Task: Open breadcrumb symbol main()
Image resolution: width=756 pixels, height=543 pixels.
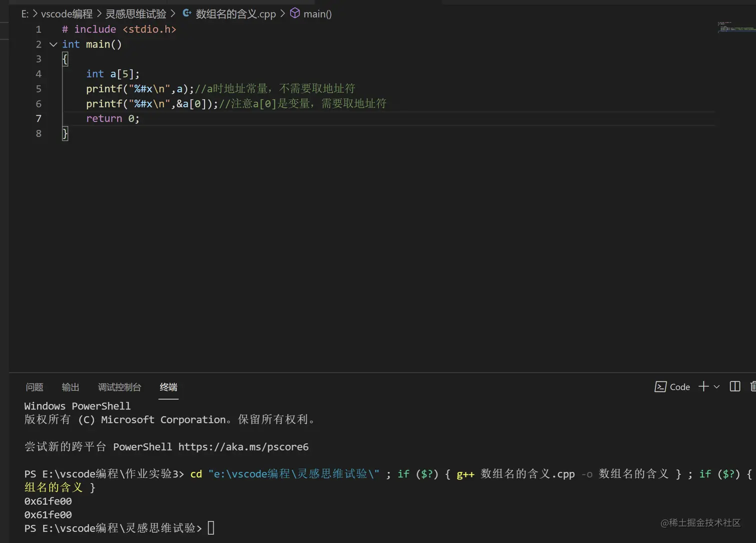Action: tap(317, 14)
